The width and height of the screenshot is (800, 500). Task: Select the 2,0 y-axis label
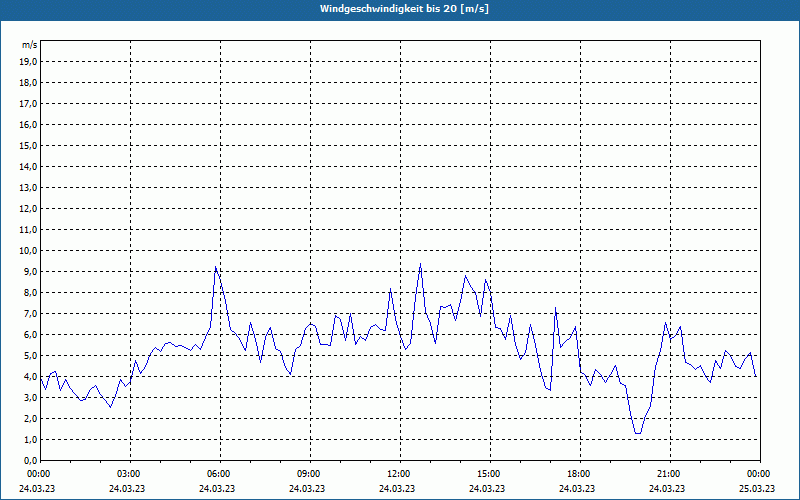(x=30, y=418)
